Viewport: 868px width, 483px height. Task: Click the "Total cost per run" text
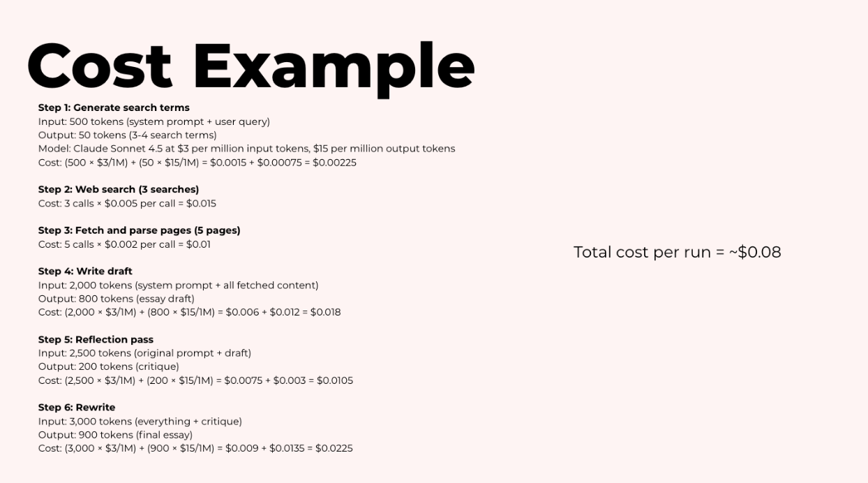click(677, 252)
